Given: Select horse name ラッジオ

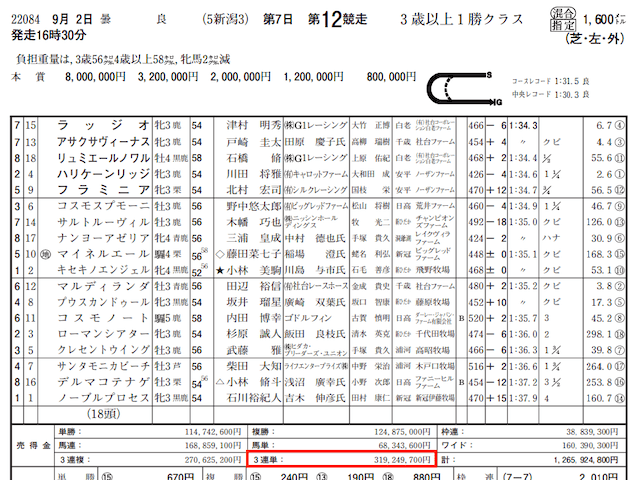Looking at the screenshot, I should point(103,125).
